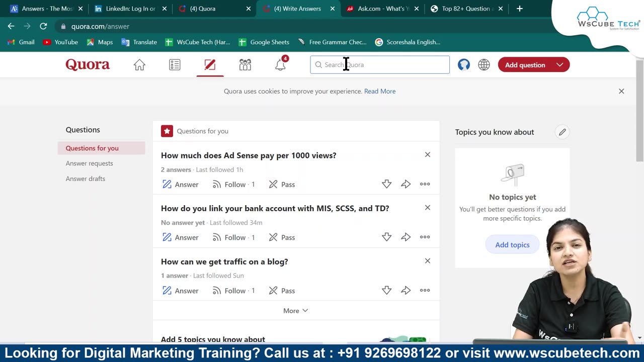Edit topics with the pencil icon
Image resolution: width=644 pixels, height=362 pixels.
coord(562,132)
